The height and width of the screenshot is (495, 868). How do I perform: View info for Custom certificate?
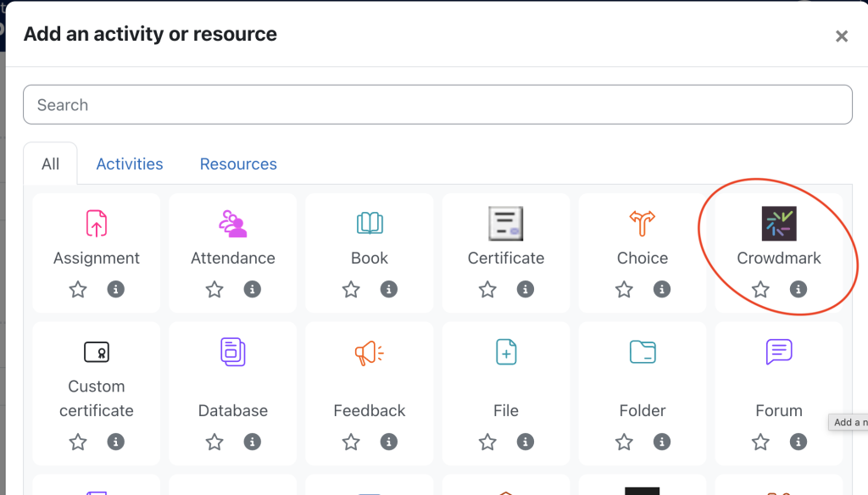[115, 442]
